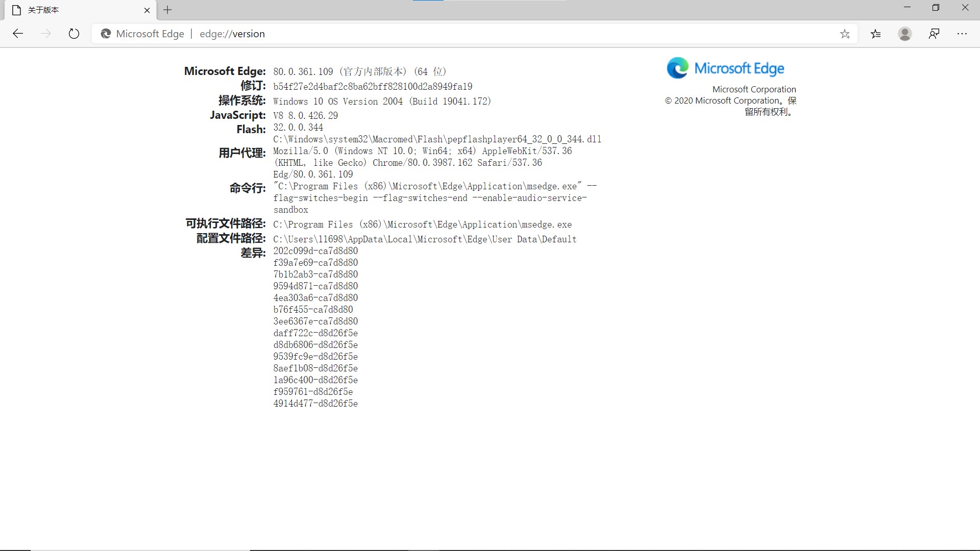980x551 pixels.
Task: Click the Windows 10 OS Version 2004 text
Action: pyautogui.click(x=382, y=101)
